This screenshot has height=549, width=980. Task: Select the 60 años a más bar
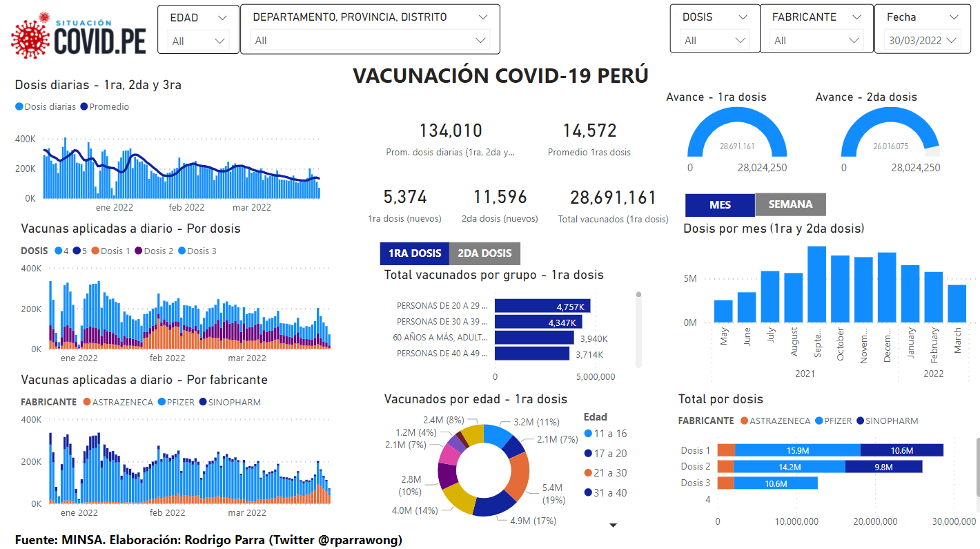point(534,338)
